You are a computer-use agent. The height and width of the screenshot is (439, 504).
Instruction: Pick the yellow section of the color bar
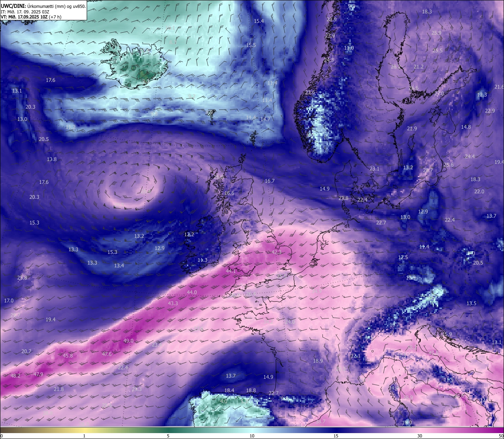coord(84,430)
